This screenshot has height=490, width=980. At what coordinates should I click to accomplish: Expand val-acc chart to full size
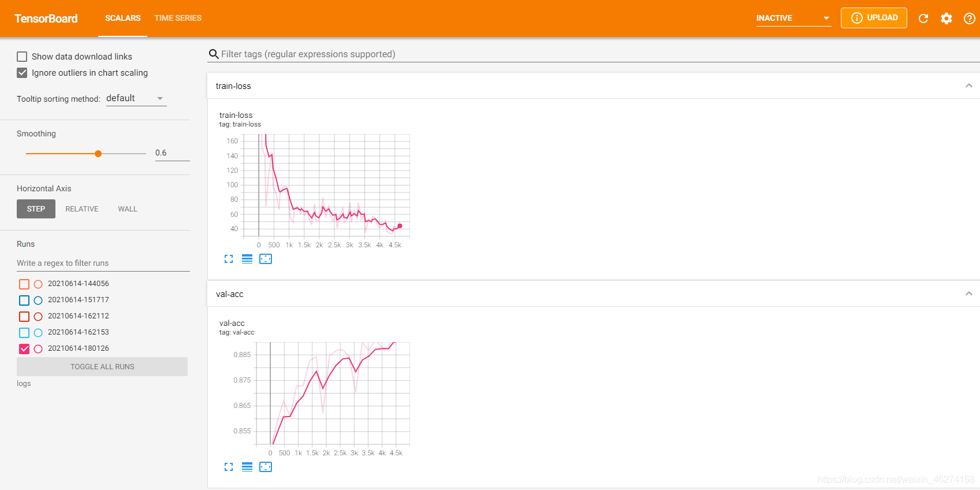(229, 467)
